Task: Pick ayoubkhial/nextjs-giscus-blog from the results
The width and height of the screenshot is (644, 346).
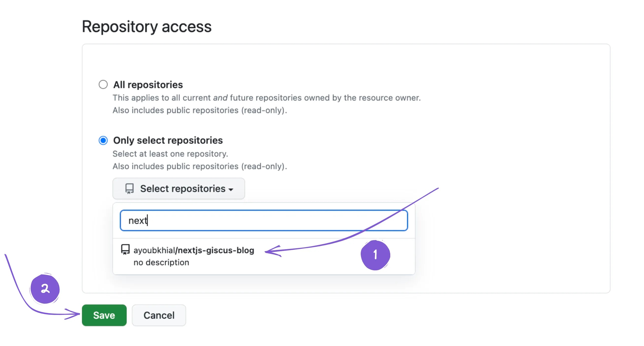Action: pyautogui.click(x=194, y=250)
